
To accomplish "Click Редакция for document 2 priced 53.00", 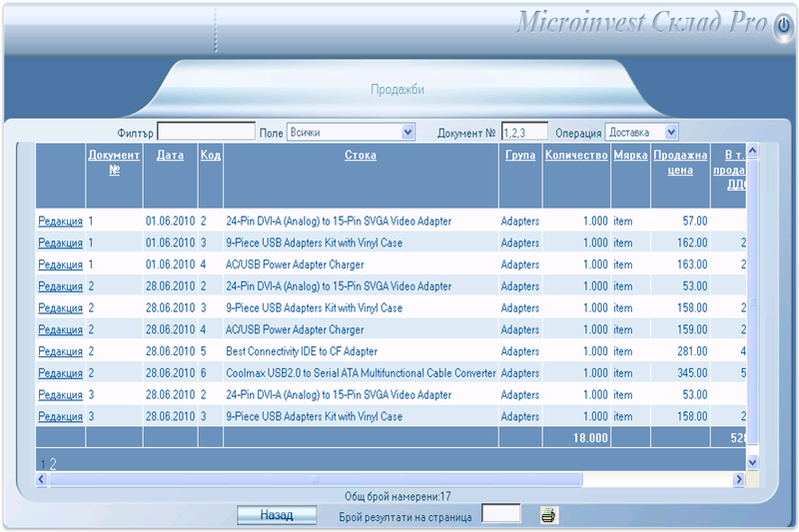I will click(60, 286).
